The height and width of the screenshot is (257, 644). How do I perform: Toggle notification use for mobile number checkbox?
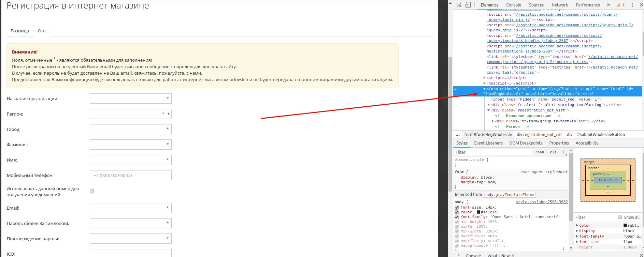[92, 191]
